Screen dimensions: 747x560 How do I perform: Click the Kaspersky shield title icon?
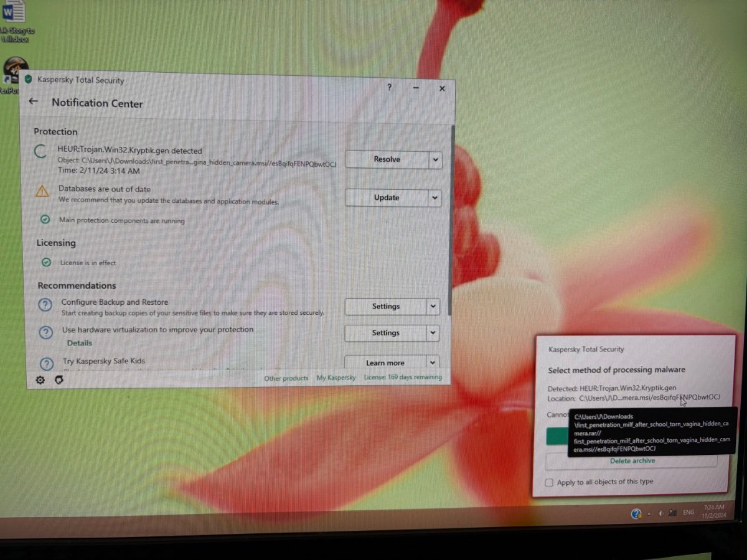(28, 79)
